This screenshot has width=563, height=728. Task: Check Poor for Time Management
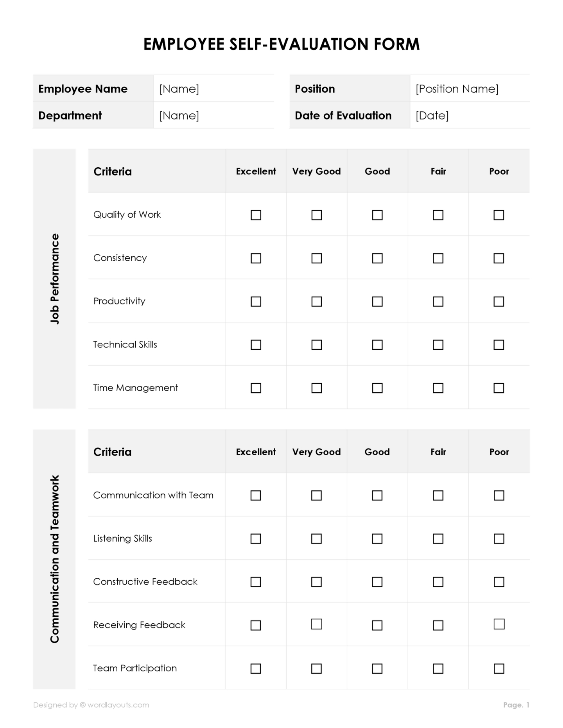click(x=498, y=388)
